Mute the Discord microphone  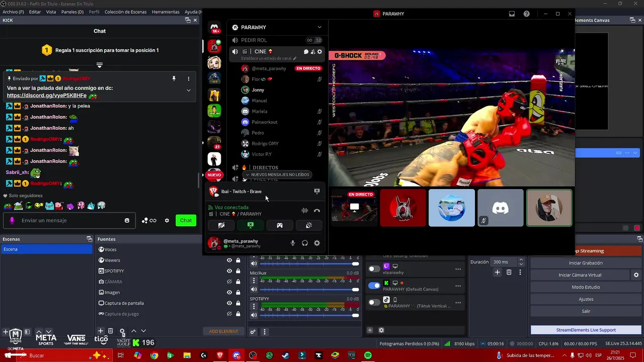(292, 243)
